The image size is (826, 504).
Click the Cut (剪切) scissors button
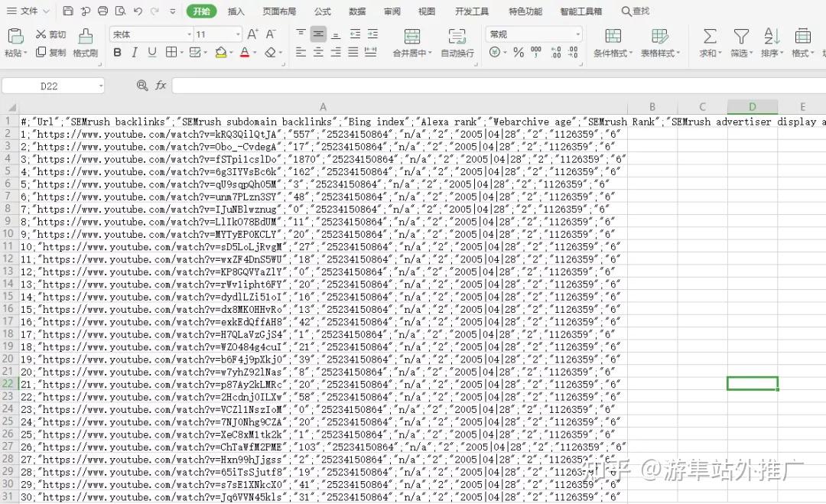(50, 34)
